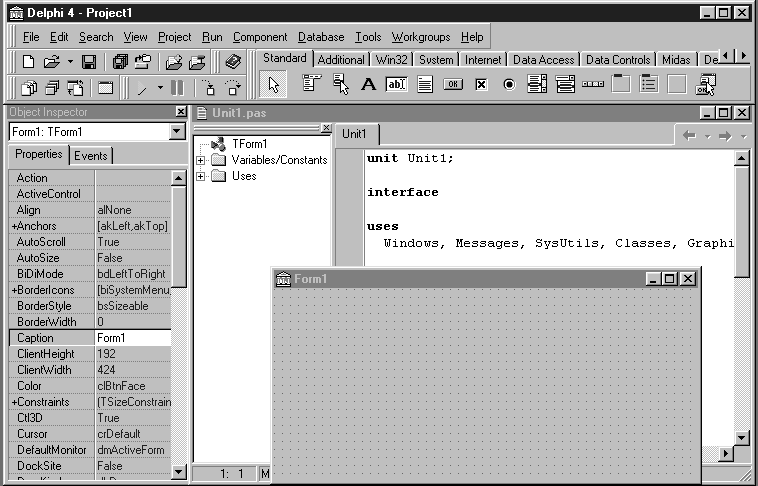Switch to Additional palette tab
Screen dimensions: 758x486
(x=341, y=60)
